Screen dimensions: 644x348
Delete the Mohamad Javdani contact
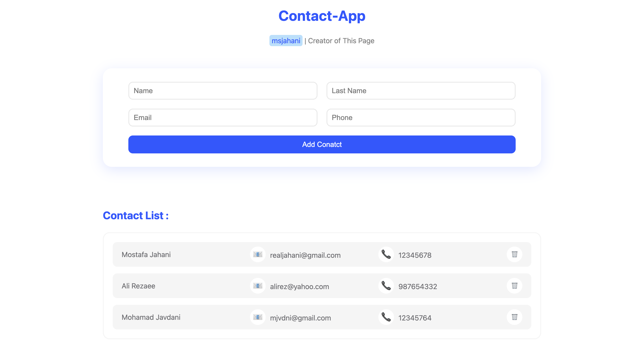coord(514,317)
